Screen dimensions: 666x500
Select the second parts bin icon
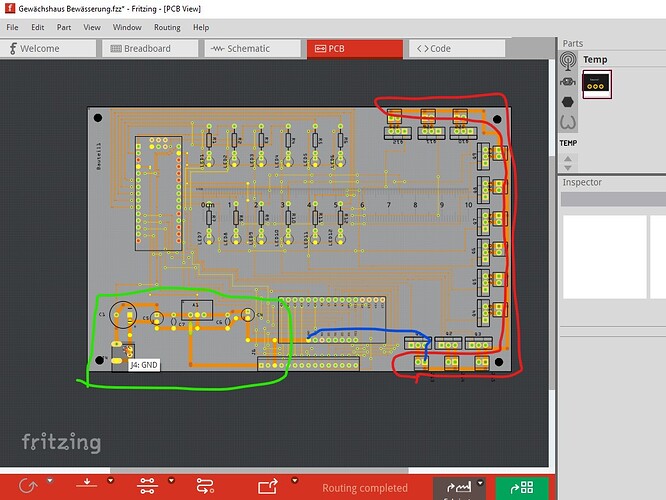click(x=568, y=82)
